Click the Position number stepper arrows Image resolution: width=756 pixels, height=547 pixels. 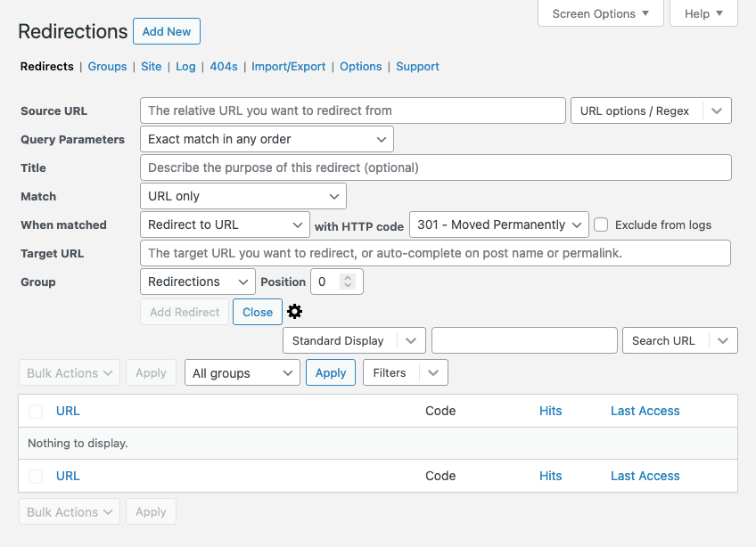pyautogui.click(x=348, y=282)
